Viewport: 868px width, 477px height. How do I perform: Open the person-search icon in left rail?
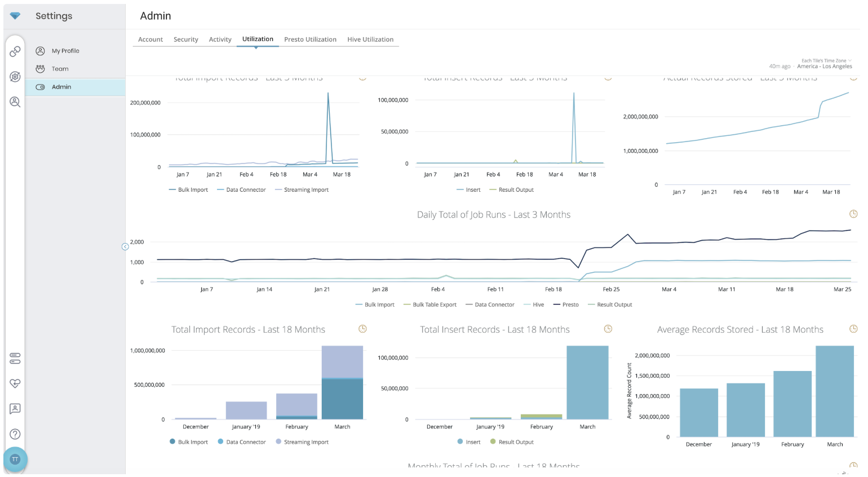click(x=15, y=102)
